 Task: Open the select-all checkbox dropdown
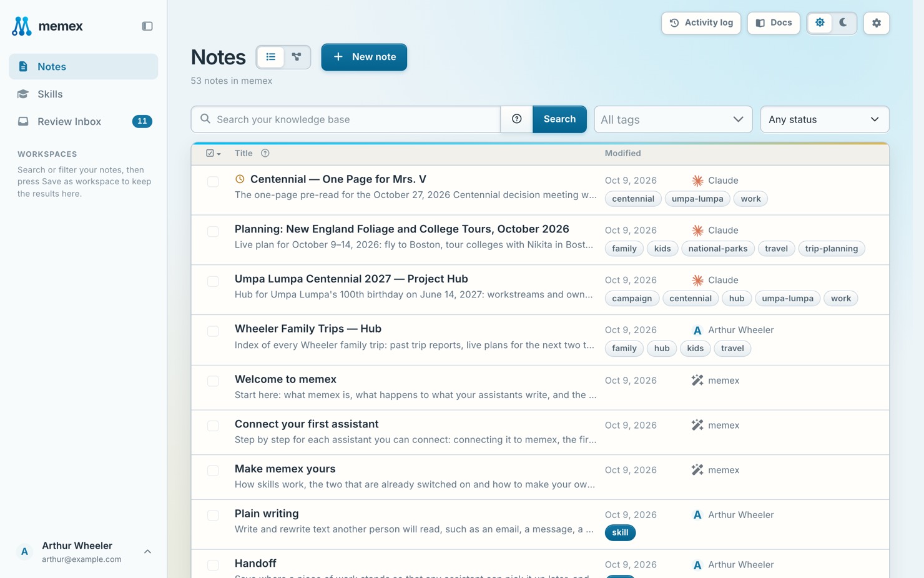coord(214,153)
